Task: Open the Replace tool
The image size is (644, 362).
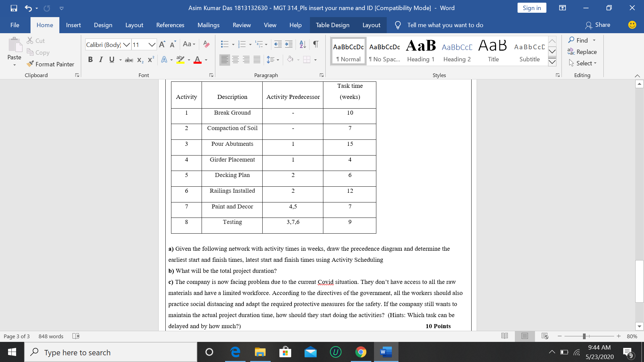Action: 586,52
